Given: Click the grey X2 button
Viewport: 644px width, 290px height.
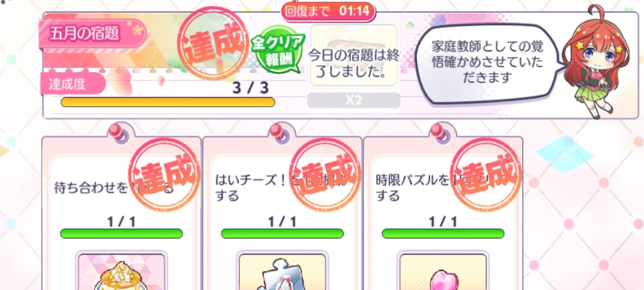Looking at the screenshot, I should [x=354, y=100].
